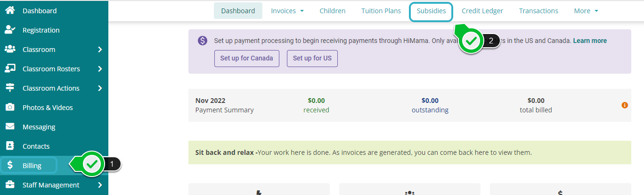Screen dimensions: 644x195
Task: Switch to the Subsidies tab
Action: (431, 11)
